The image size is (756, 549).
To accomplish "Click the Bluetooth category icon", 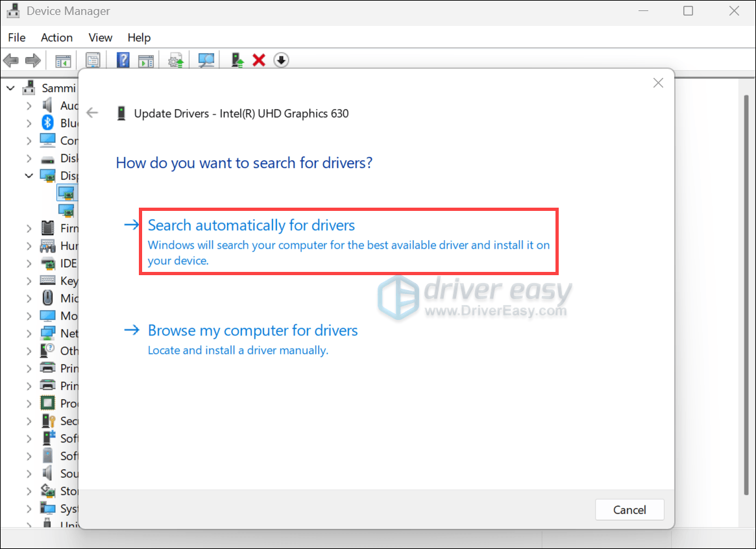I will pos(47,123).
